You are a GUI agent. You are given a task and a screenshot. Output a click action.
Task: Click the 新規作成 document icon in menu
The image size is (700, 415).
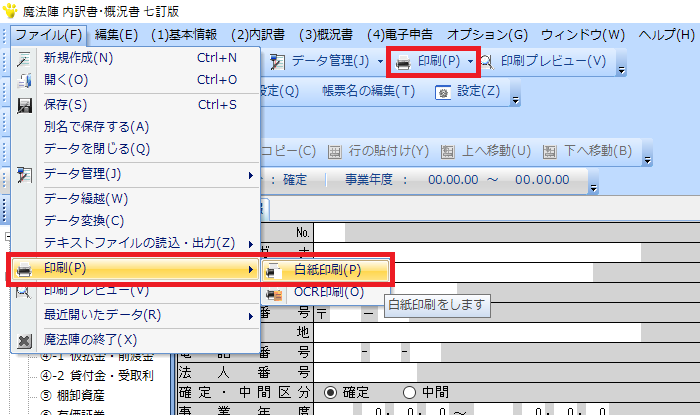coord(24,58)
